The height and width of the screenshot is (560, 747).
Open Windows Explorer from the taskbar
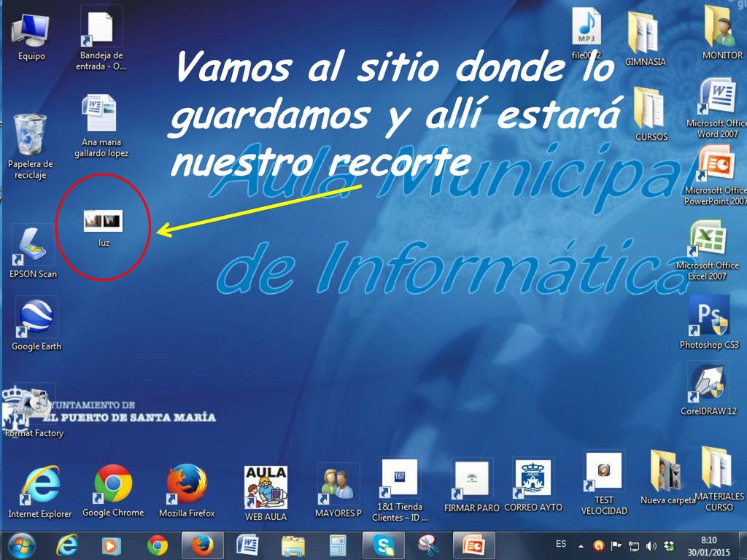pos(293,545)
